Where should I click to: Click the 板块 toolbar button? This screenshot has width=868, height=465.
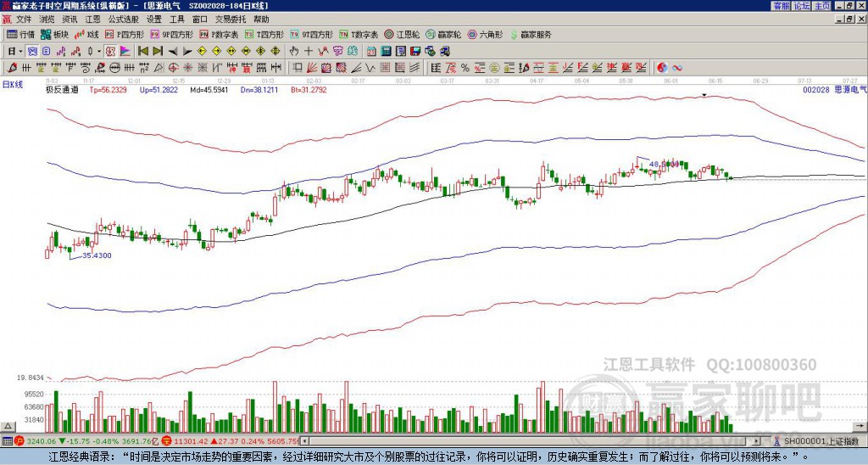54,34
